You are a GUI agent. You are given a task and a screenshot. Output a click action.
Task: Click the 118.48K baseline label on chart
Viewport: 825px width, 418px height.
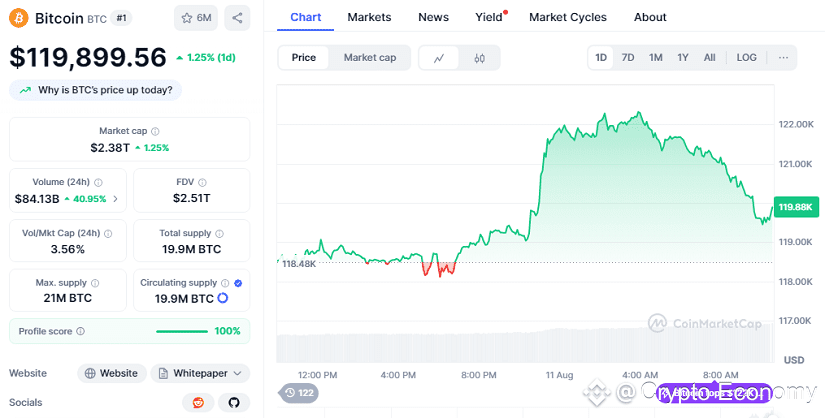click(299, 264)
